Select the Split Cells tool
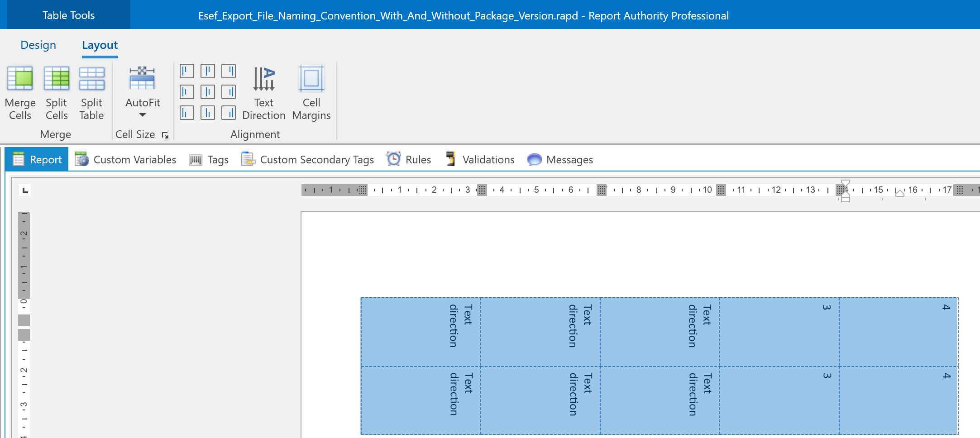 (x=57, y=79)
